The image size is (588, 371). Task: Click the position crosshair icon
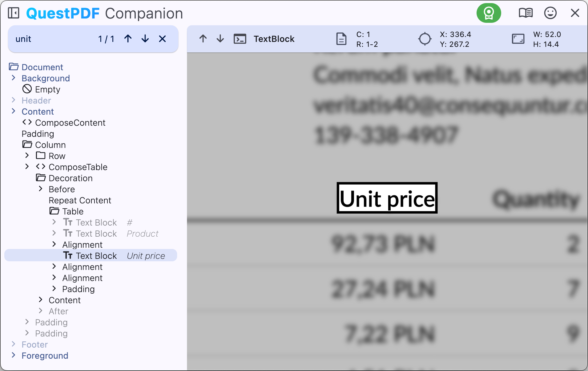[425, 39]
